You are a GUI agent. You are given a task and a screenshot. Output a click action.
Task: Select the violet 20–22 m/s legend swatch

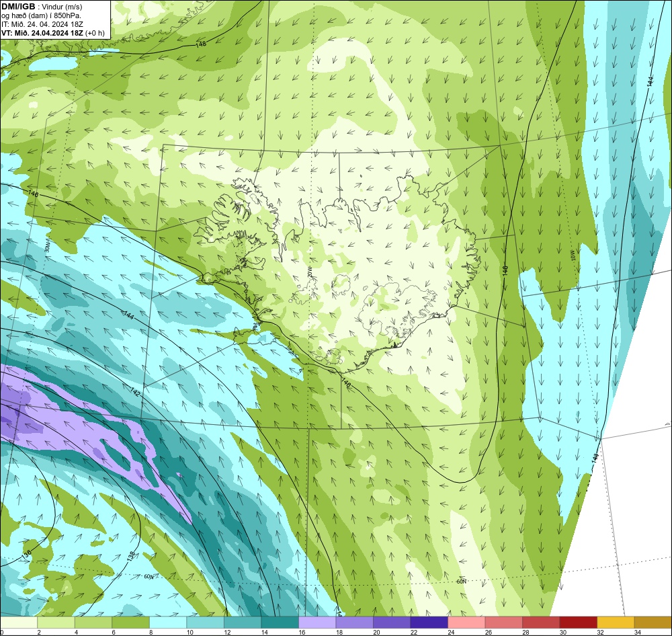click(392, 623)
